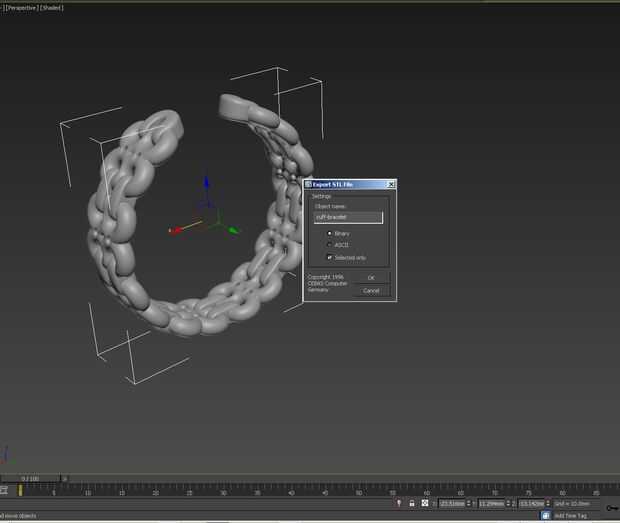Toggle absolute/offset transform type-in mode icon
Image resolution: width=620 pixels, height=523 pixels.
(425, 503)
